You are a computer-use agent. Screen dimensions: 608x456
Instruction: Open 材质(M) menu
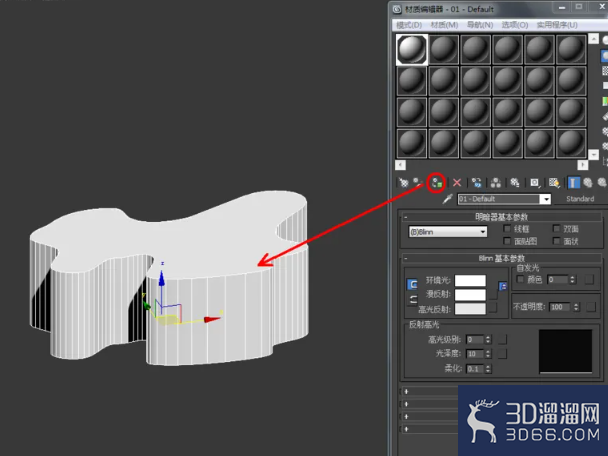[x=444, y=25]
